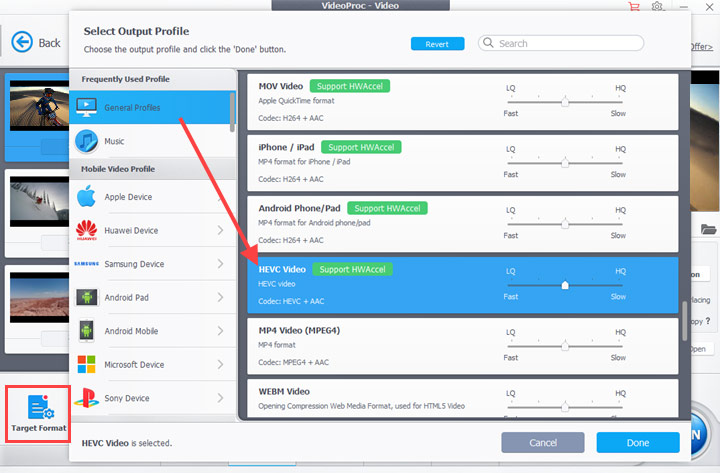Click the Sony PlayStation icon

tap(86, 398)
